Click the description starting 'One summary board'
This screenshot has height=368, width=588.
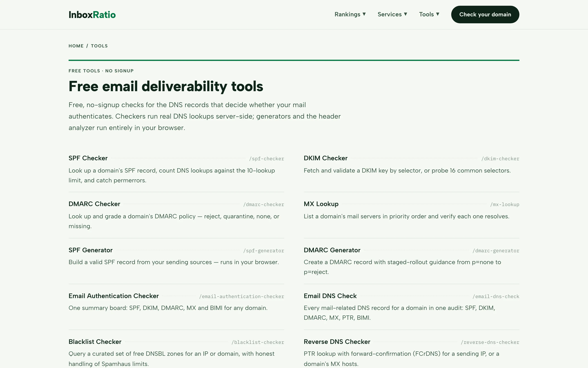[168, 308]
